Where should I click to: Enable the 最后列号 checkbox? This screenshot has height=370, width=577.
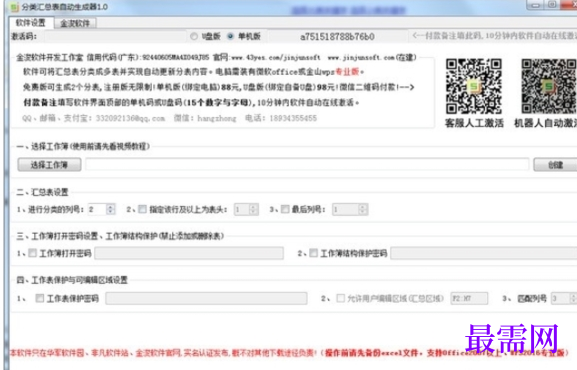click(285, 209)
